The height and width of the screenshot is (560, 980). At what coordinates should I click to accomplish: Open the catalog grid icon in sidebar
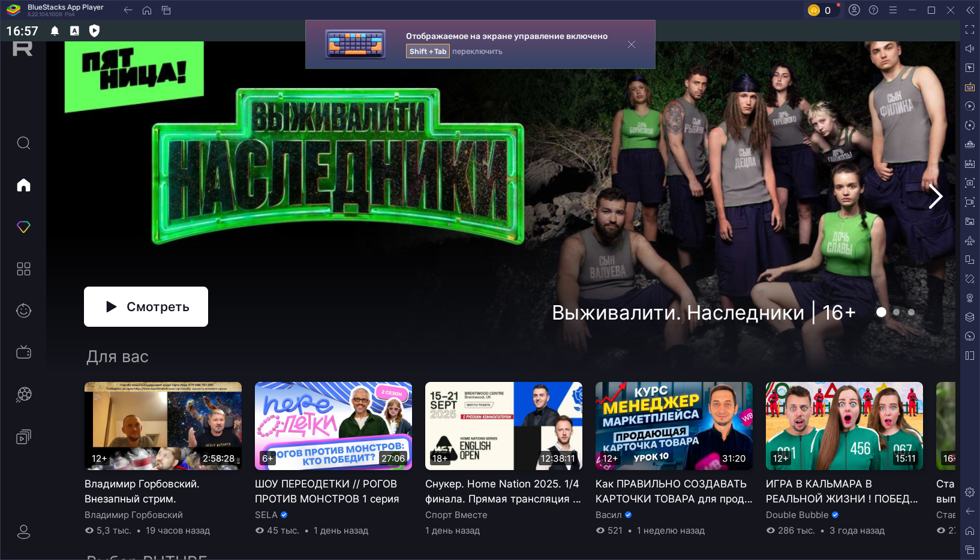23,269
